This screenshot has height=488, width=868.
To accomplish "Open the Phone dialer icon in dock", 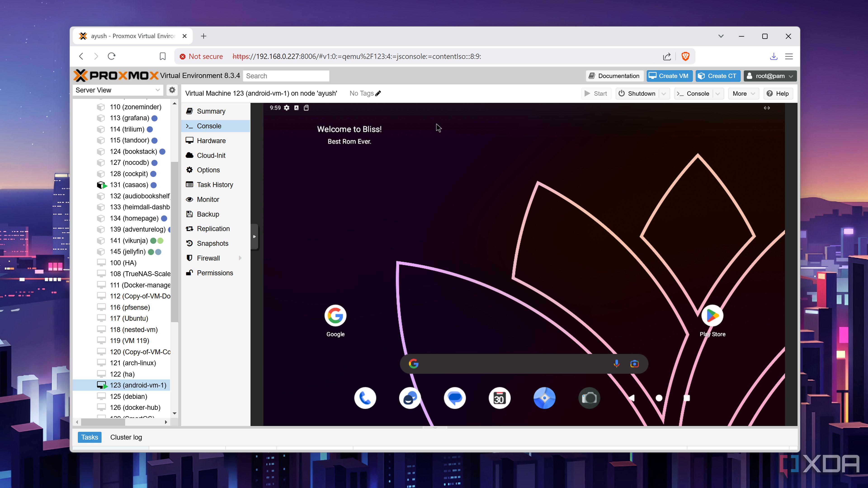I will click(365, 398).
